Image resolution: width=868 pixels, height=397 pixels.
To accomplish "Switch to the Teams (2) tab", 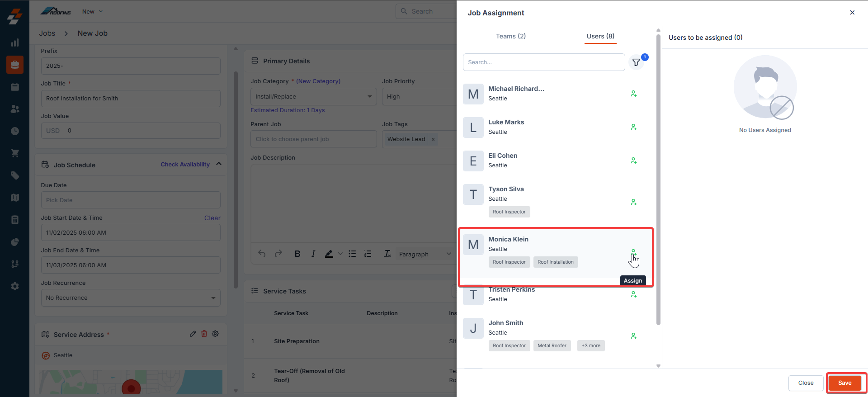I will coord(511,36).
